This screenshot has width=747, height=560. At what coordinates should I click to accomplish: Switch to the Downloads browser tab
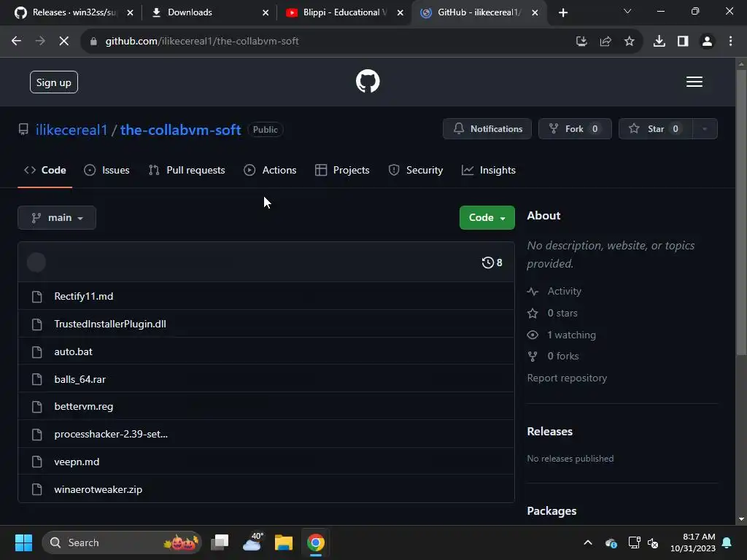click(209, 13)
